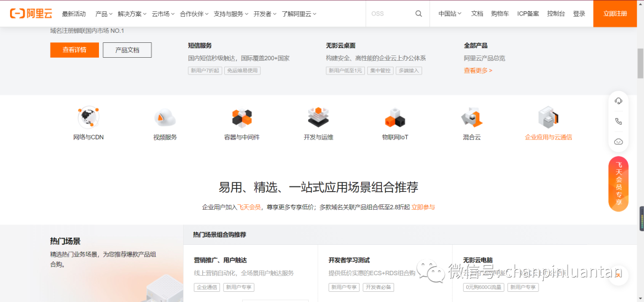Open 最新活动 in the navigation
Screen dimensions: 644x302
point(74,14)
